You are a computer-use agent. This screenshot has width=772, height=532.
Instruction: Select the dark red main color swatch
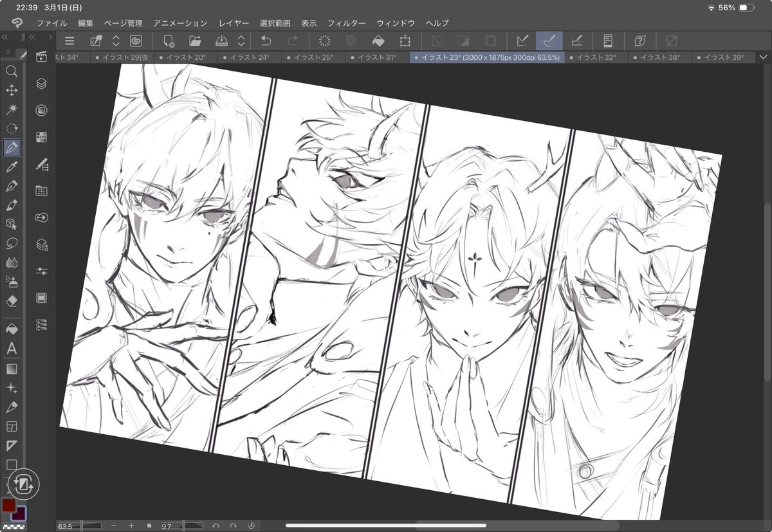tap(9, 506)
